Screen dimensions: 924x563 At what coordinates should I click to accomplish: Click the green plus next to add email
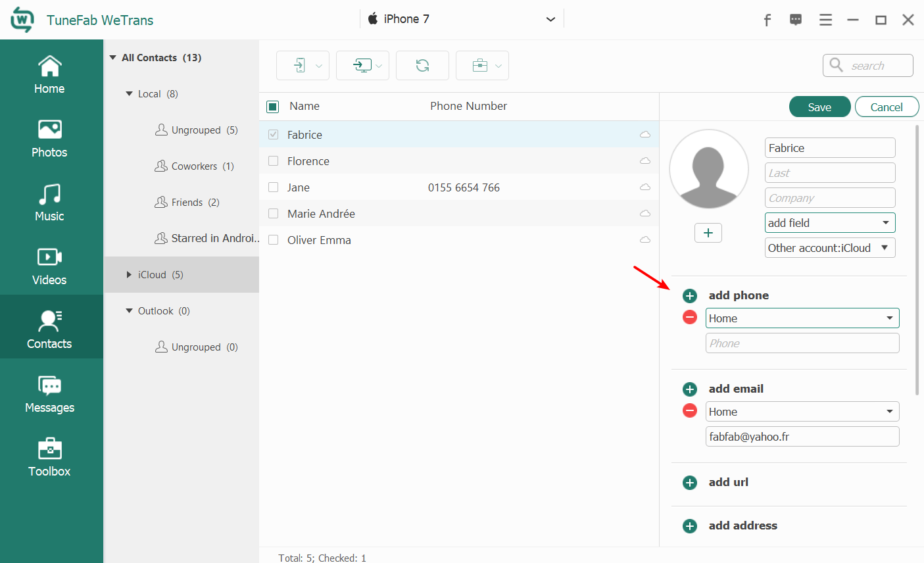pos(689,389)
